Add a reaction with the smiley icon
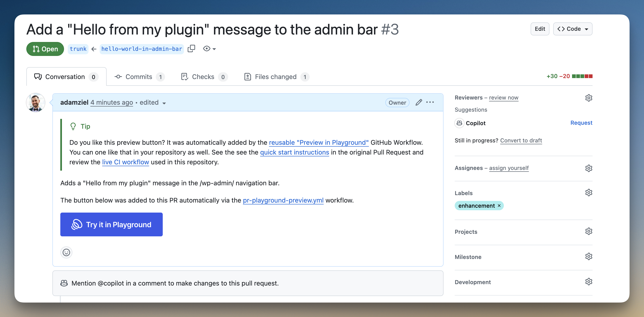The height and width of the screenshot is (317, 644). (x=66, y=252)
